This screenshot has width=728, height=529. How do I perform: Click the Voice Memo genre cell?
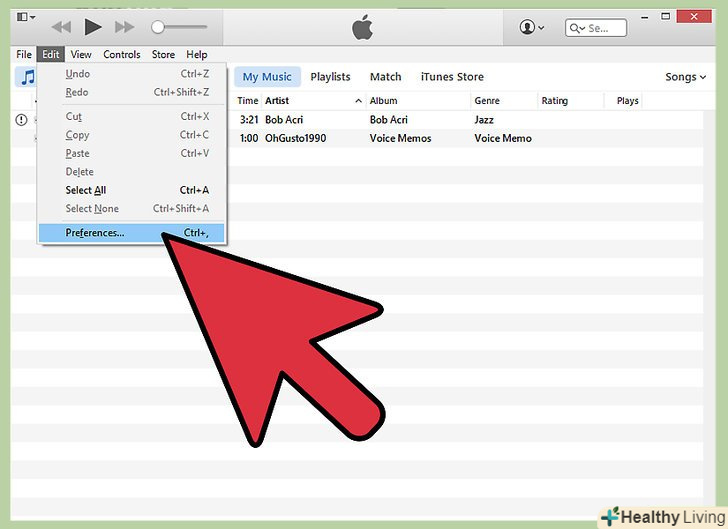coord(503,138)
